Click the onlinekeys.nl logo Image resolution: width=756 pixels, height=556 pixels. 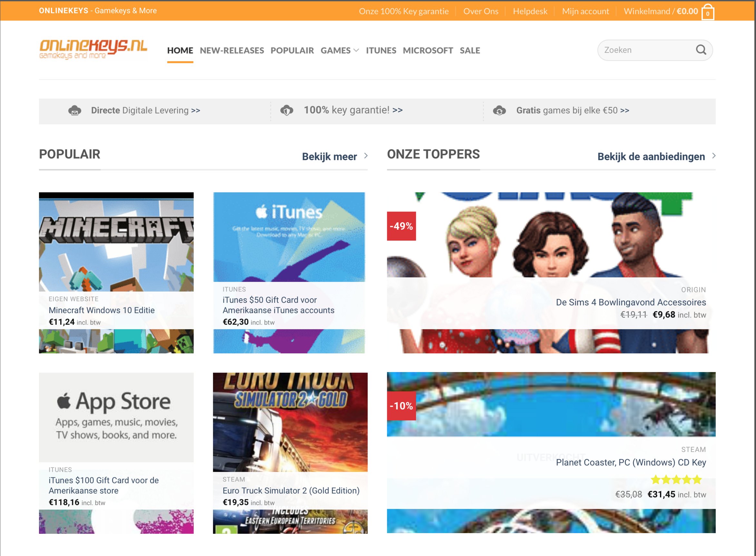tap(93, 49)
